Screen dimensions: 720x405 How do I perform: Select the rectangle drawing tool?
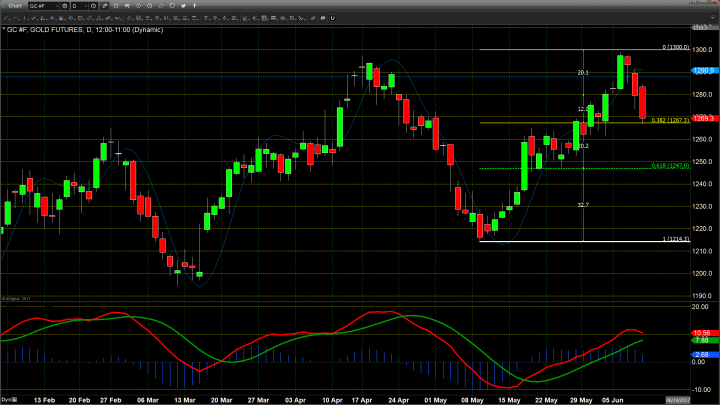pos(80,18)
